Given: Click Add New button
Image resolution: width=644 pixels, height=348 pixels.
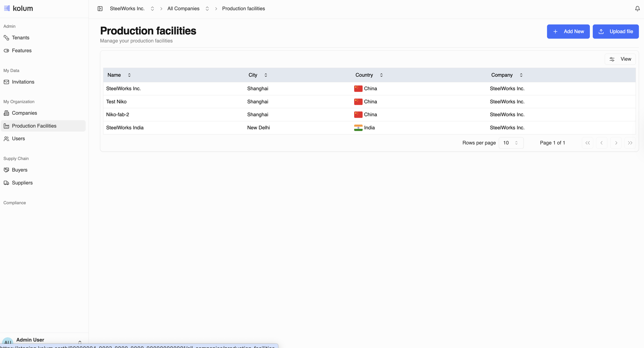Looking at the screenshot, I should click(x=568, y=32).
